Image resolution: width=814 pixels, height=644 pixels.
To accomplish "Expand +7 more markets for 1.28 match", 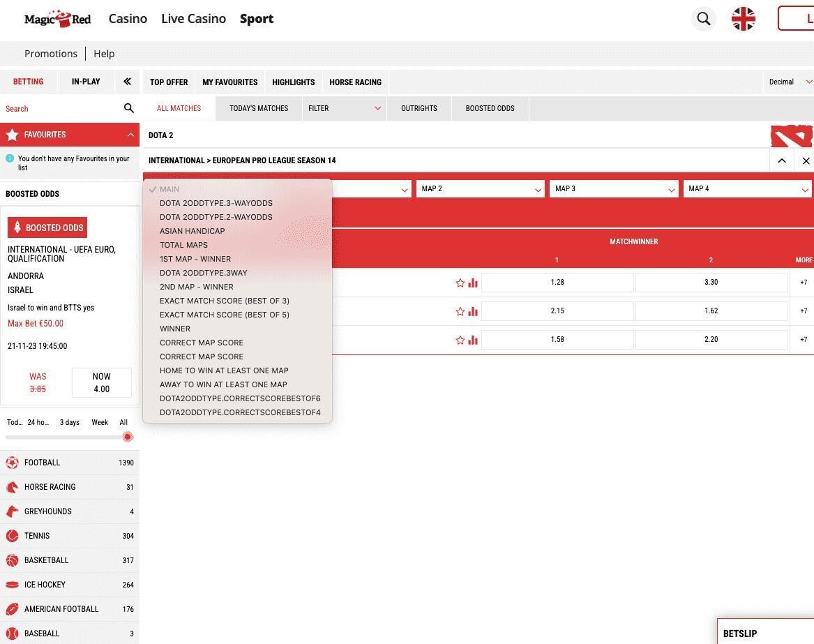I will tap(803, 283).
